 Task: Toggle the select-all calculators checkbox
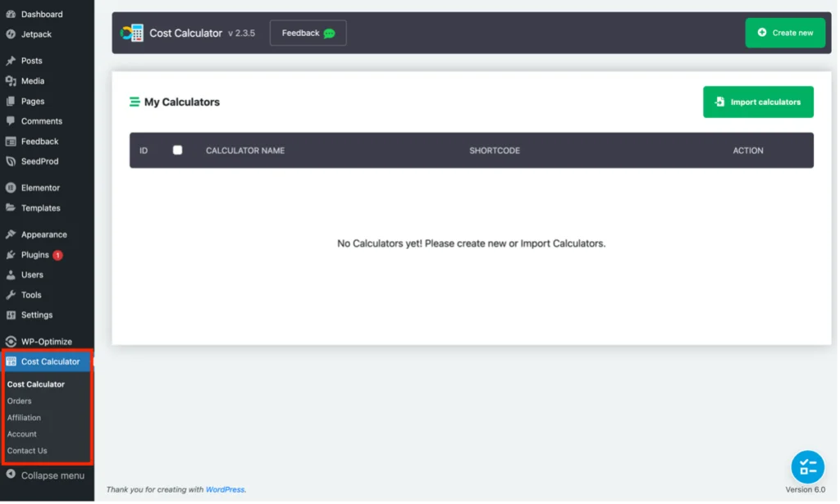[178, 151]
